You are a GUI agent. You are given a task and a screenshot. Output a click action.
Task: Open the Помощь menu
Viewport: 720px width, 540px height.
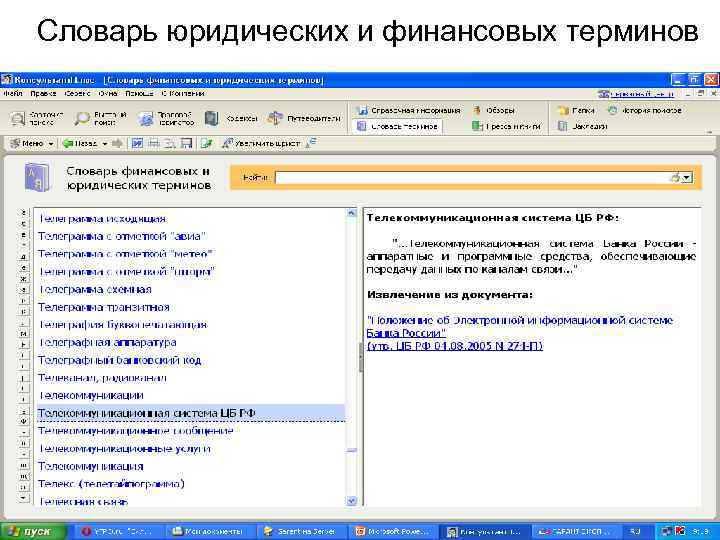139,94
